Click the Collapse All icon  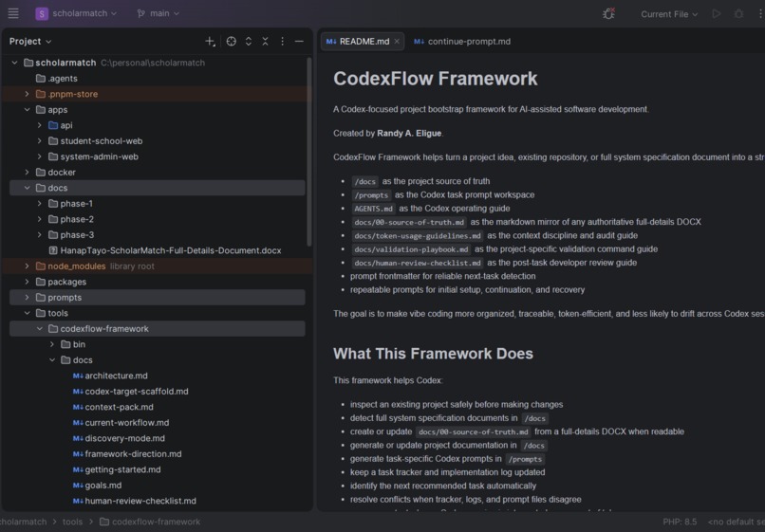point(266,42)
